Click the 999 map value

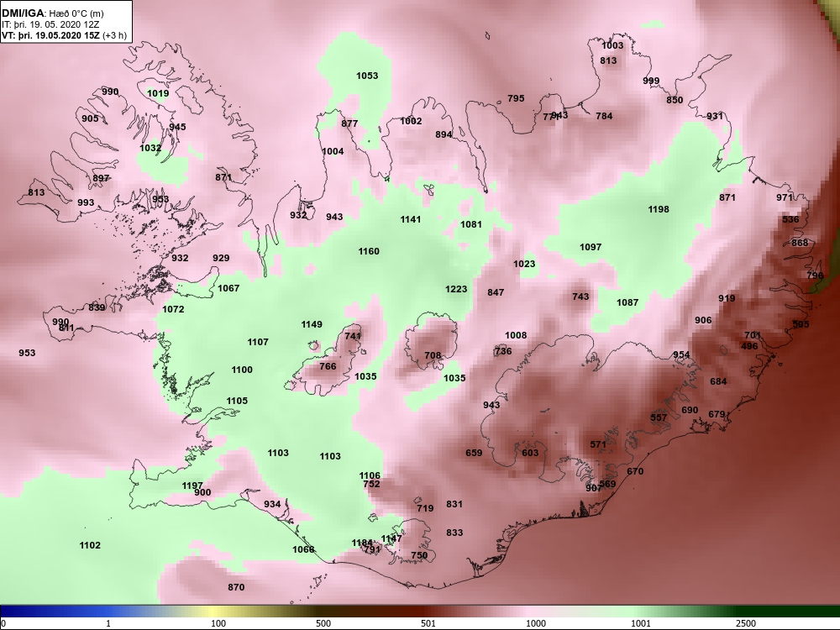tap(651, 81)
